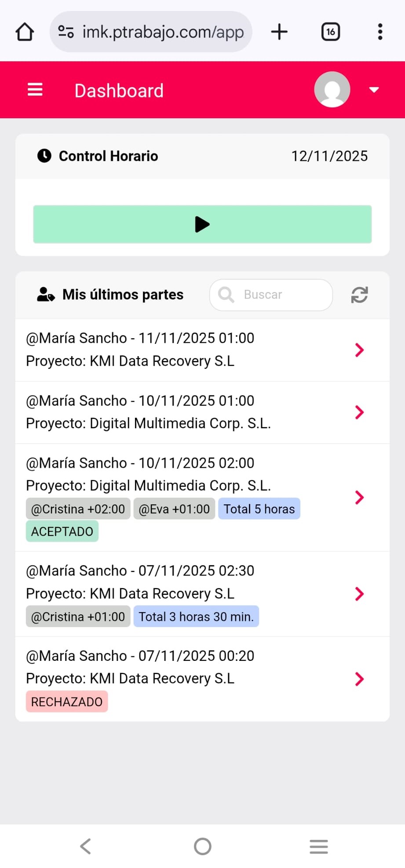
Task: Click the user avatar profile picture
Action: coord(332,89)
